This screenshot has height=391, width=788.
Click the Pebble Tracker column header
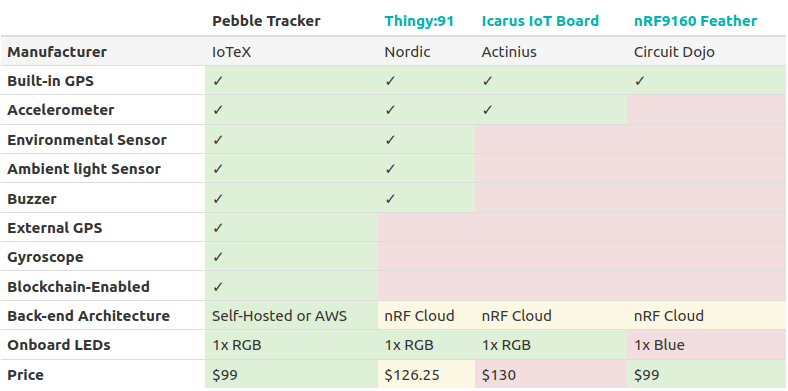pos(266,21)
